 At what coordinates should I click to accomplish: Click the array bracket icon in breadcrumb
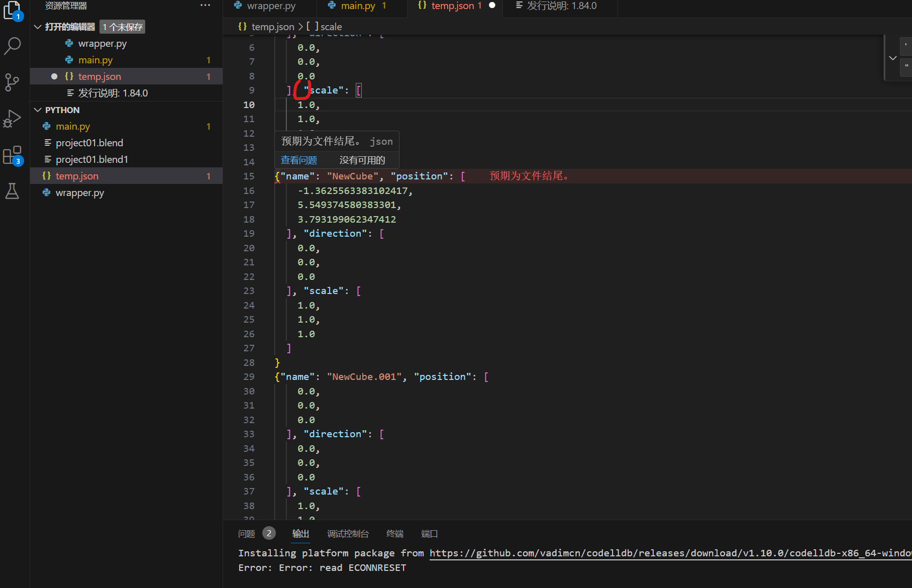313,27
